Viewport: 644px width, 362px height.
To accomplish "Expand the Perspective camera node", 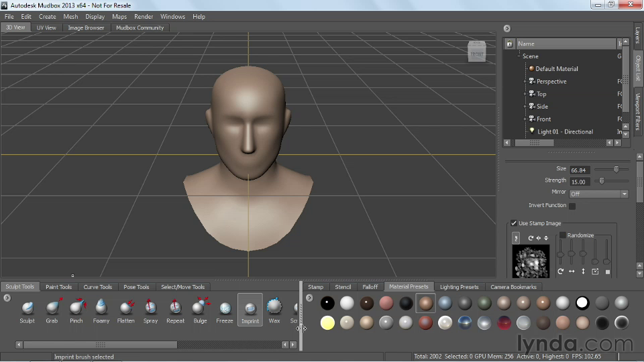I will click(x=525, y=81).
